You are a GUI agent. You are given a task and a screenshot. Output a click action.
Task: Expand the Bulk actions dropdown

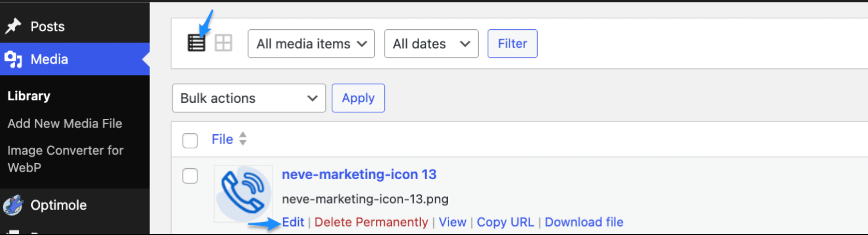249,98
